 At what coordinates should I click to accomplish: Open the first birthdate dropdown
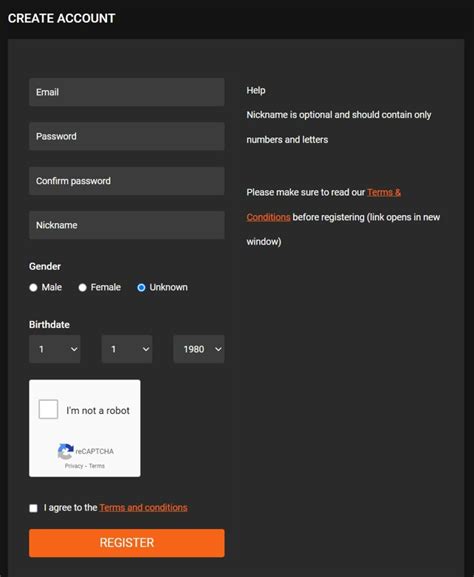pyautogui.click(x=54, y=349)
